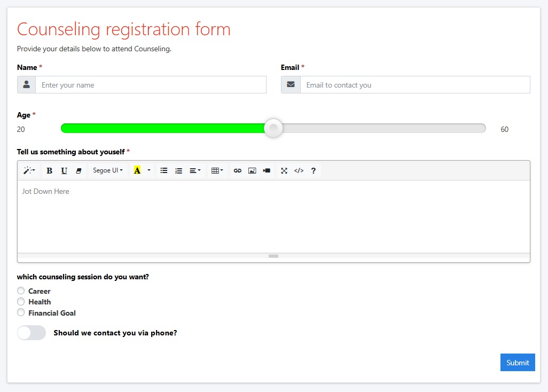
Task: Click the eraser remove-formatting icon
Action: [79, 171]
